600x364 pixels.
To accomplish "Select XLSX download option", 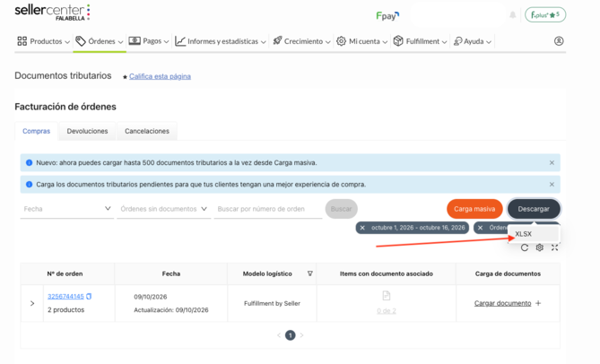I will (x=534, y=234).
